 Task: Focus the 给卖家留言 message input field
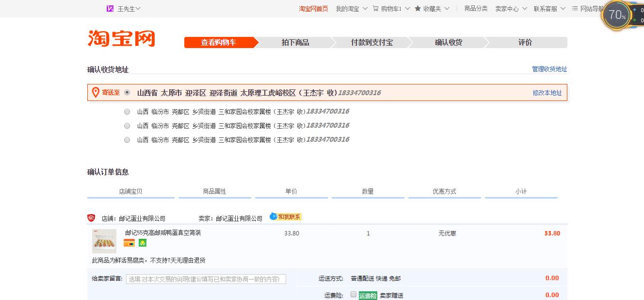(206, 279)
